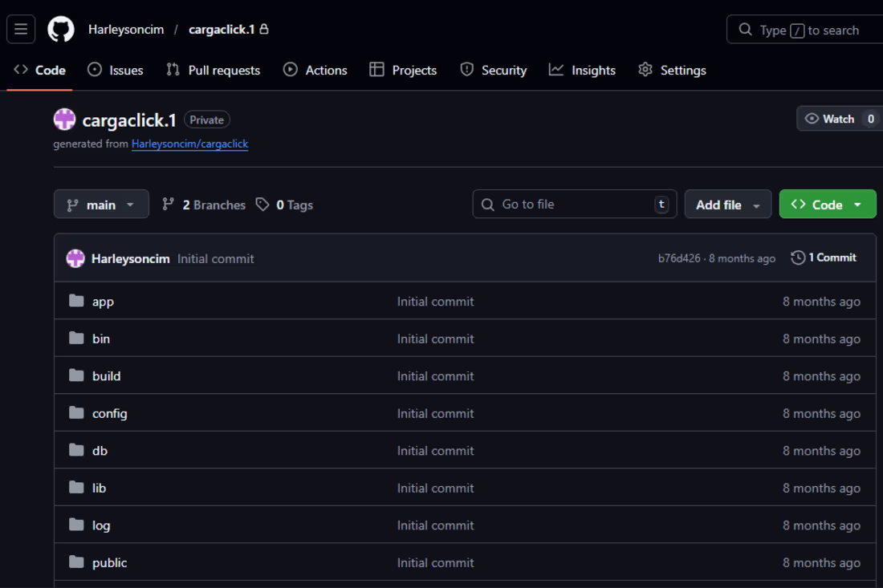Click the latest 'Initial commit' message in header row
The width and height of the screenshot is (883, 588).
pyautogui.click(x=216, y=258)
